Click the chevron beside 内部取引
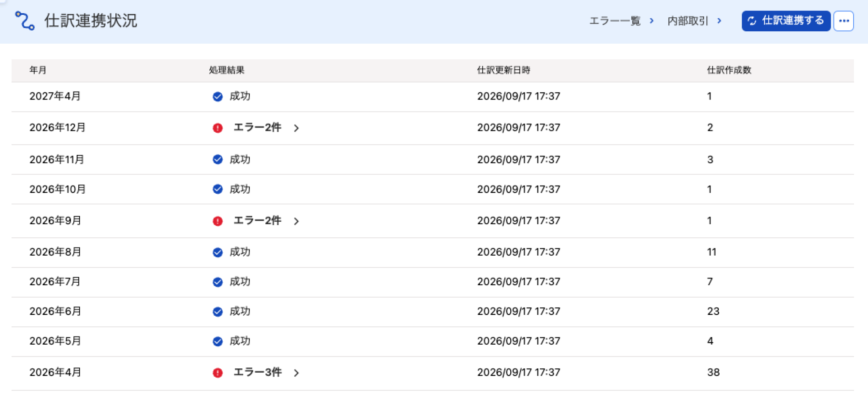Image resolution: width=868 pixels, height=409 pixels. click(719, 21)
